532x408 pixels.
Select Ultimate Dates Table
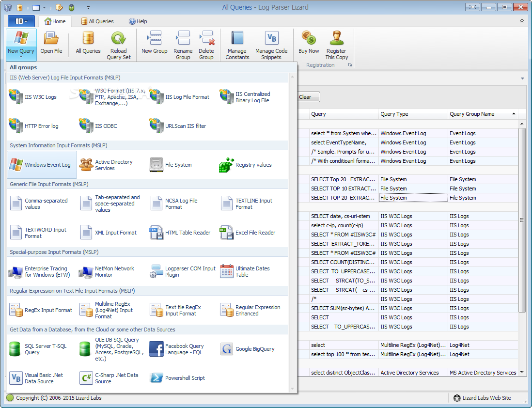click(x=252, y=271)
